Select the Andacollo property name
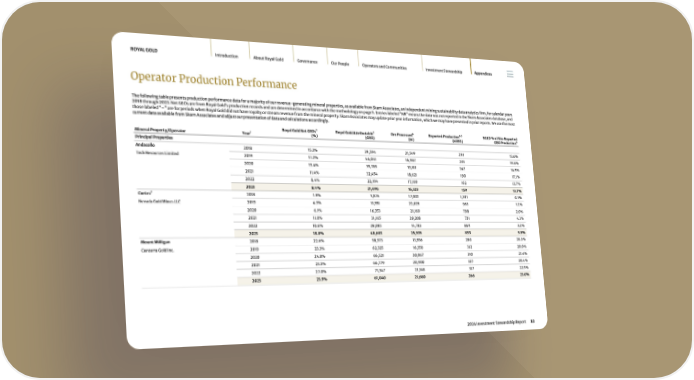 pyautogui.click(x=145, y=144)
